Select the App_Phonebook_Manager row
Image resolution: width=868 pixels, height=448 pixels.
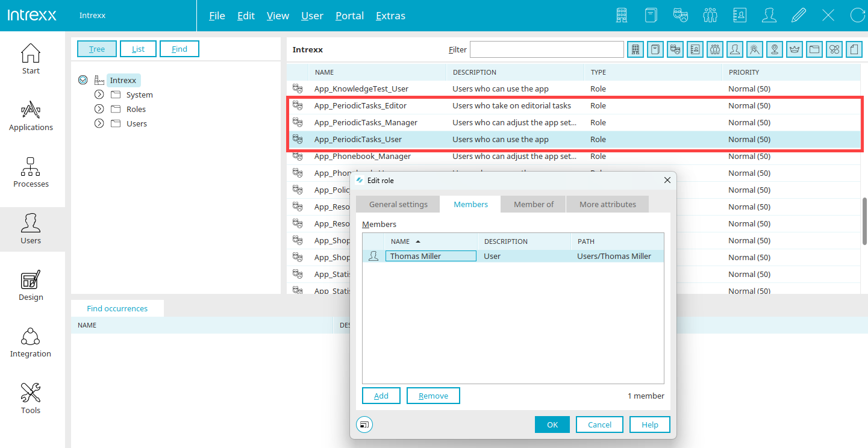(x=575, y=156)
